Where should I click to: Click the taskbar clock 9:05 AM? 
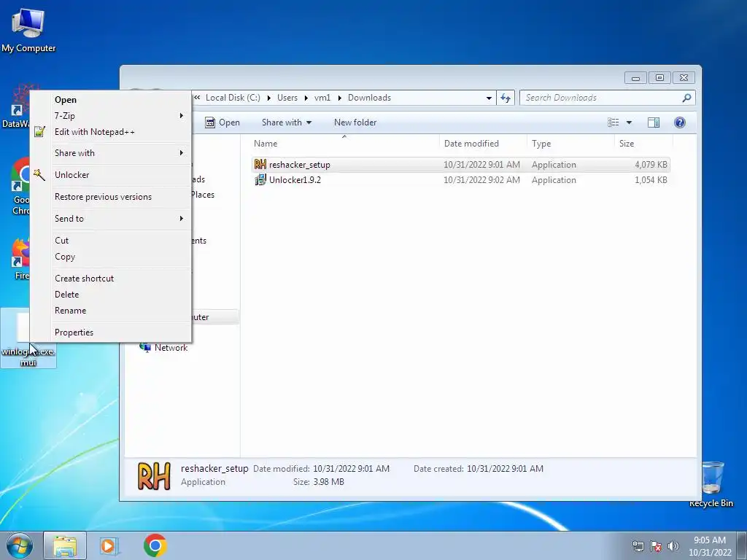point(710,540)
